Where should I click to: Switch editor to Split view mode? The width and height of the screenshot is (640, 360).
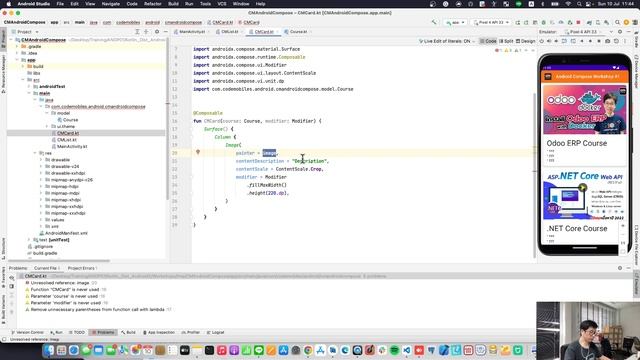(506, 41)
